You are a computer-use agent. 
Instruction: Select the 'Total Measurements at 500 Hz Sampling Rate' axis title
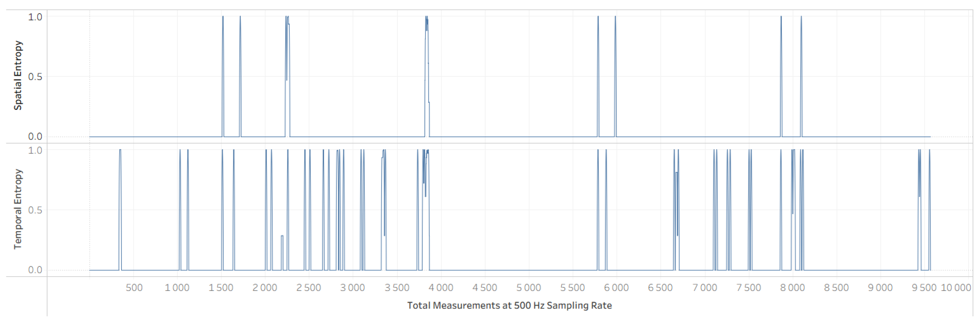[509, 305]
